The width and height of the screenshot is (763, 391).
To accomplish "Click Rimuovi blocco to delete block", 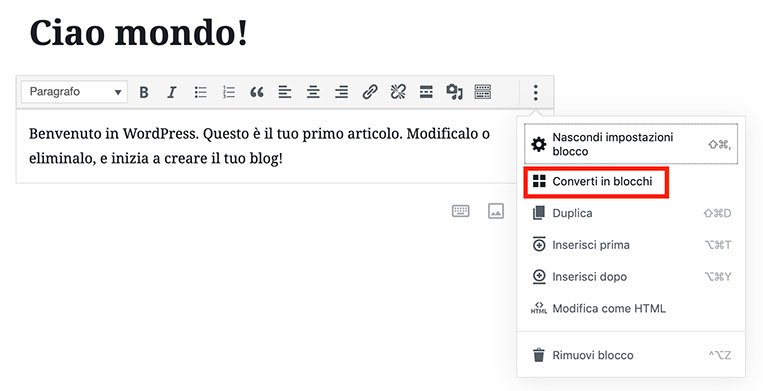I will click(631, 355).
